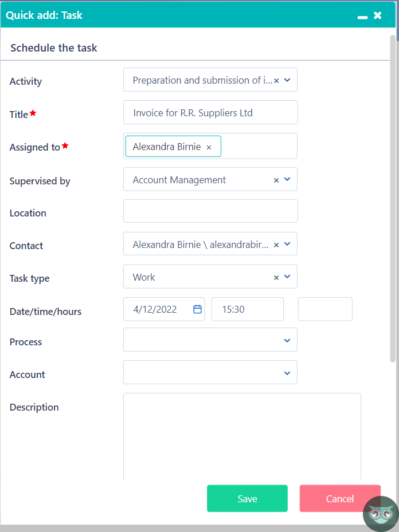Cancel the task creation

340,498
